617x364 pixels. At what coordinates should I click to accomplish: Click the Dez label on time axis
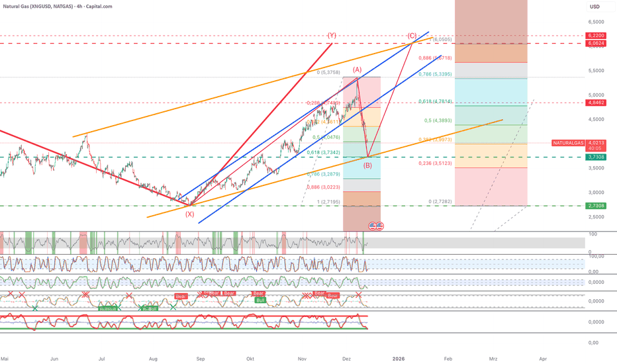coord(346,359)
